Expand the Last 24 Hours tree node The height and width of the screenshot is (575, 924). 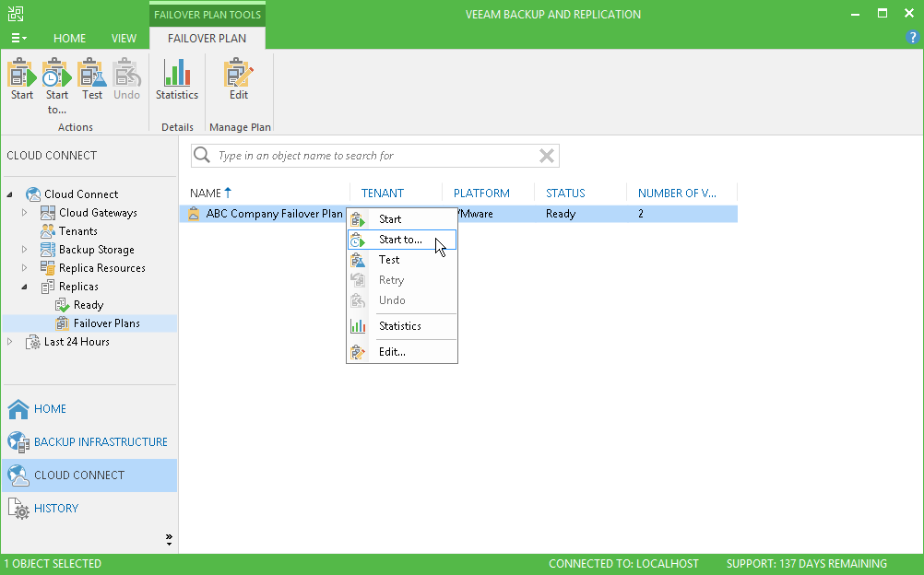pos(9,342)
